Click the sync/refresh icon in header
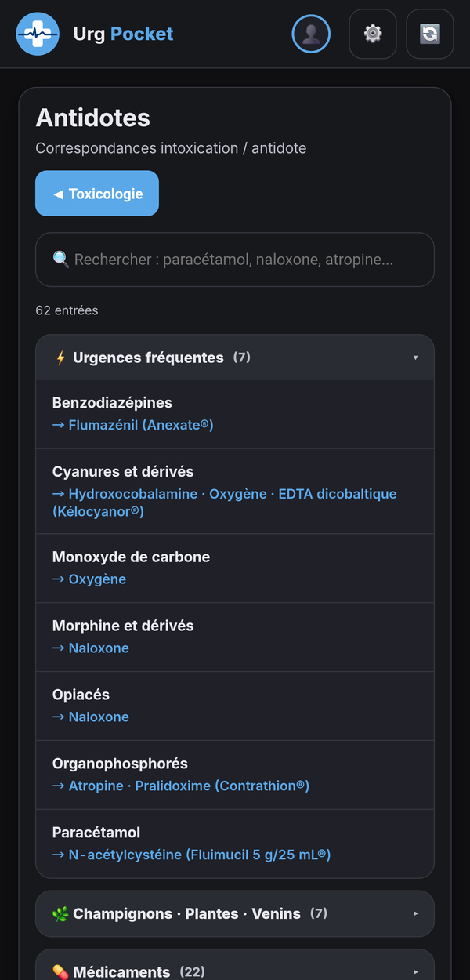 429,34
